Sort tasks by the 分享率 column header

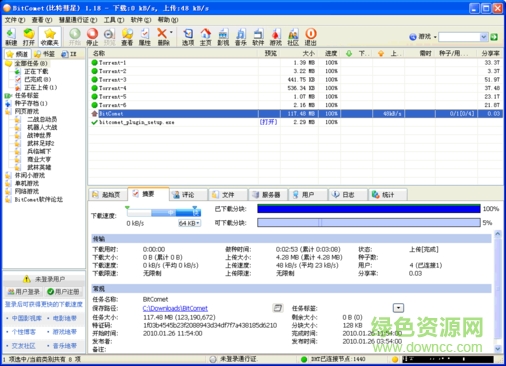tap(490, 53)
